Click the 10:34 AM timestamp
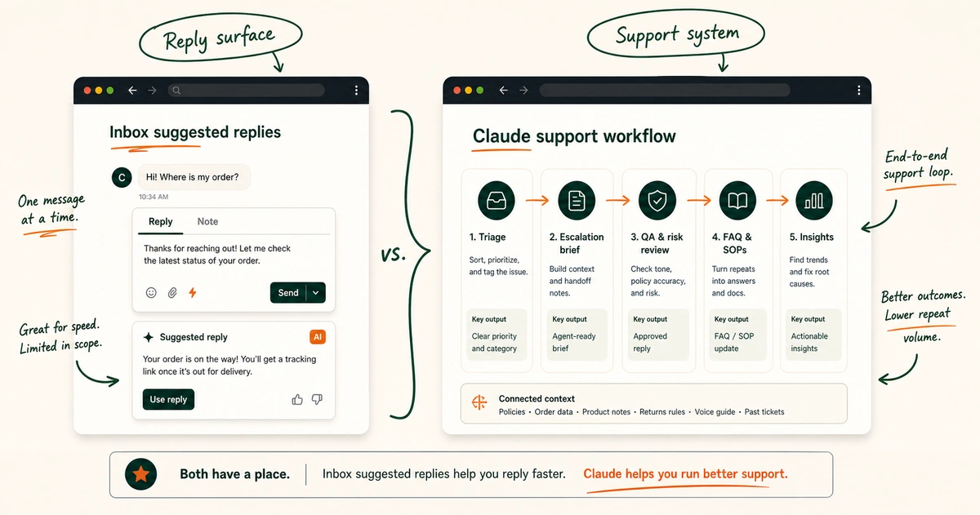980x515 pixels. coord(154,197)
